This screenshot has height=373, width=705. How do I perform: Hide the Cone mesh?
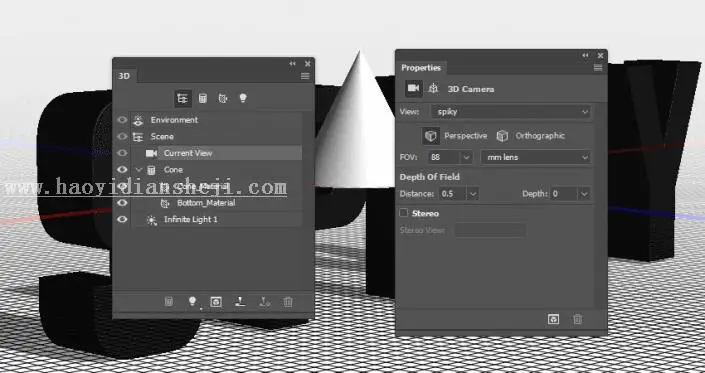pyautogui.click(x=122, y=170)
